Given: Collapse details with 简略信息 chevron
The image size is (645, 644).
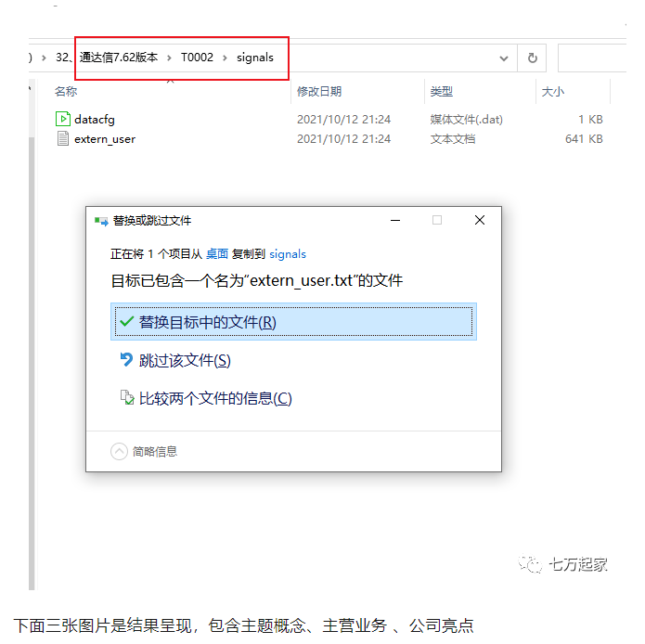Looking at the screenshot, I should pyautogui.click(x=119, y=451).
